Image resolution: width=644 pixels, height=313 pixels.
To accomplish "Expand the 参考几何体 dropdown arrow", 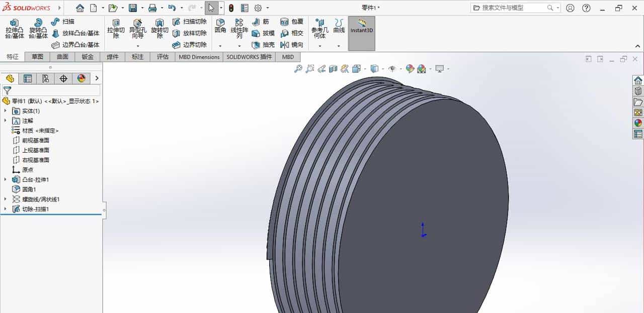I will coord(320,46).
